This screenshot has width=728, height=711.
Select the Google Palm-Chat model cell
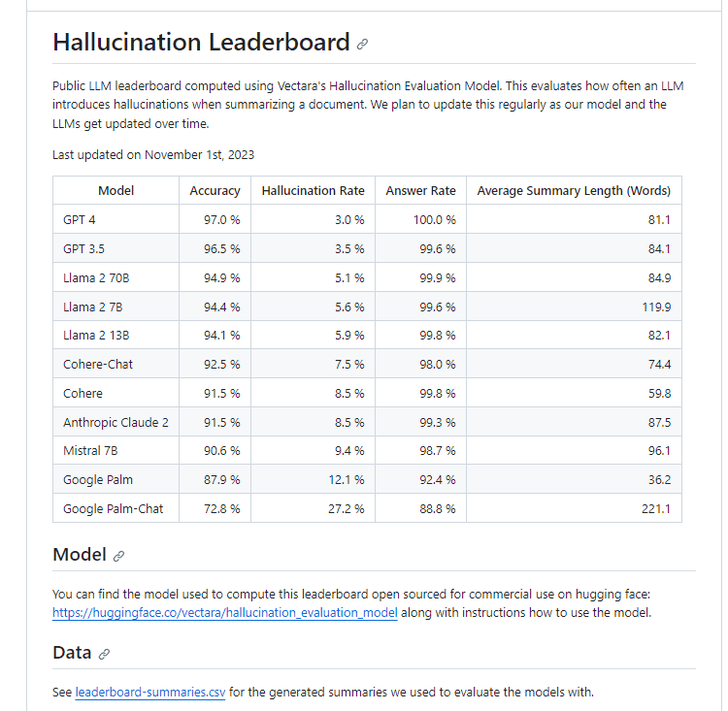pyautogui.click(x=116, y=508)
